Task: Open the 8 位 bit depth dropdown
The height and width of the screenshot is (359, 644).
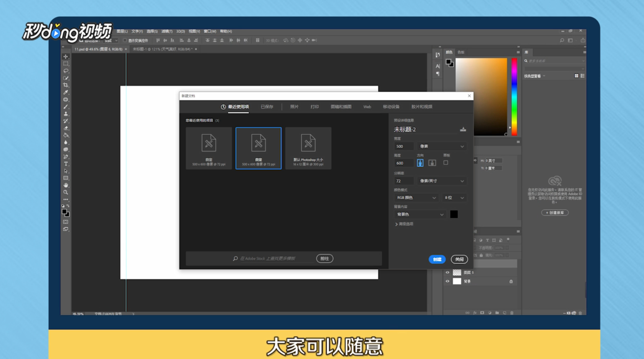Action: [x=454, y=198]
